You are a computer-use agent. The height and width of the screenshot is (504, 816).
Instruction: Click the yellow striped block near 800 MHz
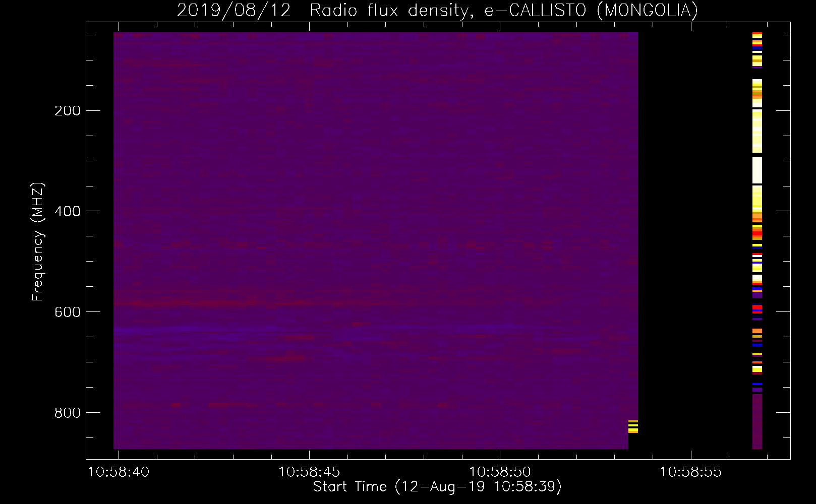point(633,426)
